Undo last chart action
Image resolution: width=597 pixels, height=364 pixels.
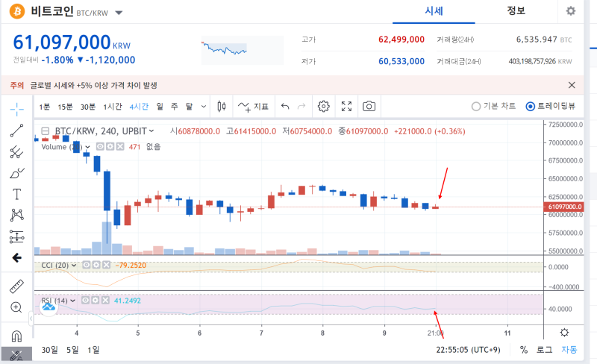coord(285,106)
